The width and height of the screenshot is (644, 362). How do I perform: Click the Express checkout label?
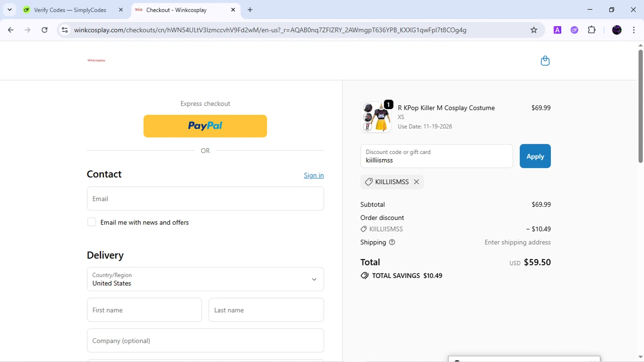point(205,103)
